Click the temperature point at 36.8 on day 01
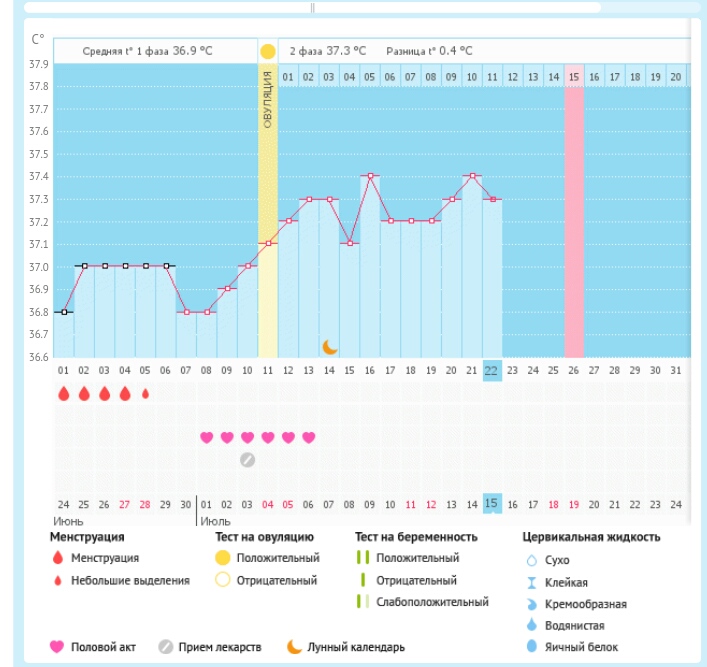707x667 pixels. point(64,312)
